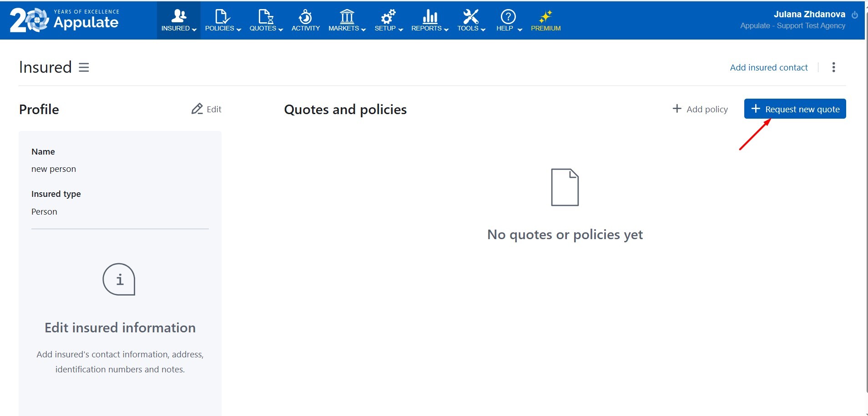Open the Setup gears icon menu

(388, 16)
